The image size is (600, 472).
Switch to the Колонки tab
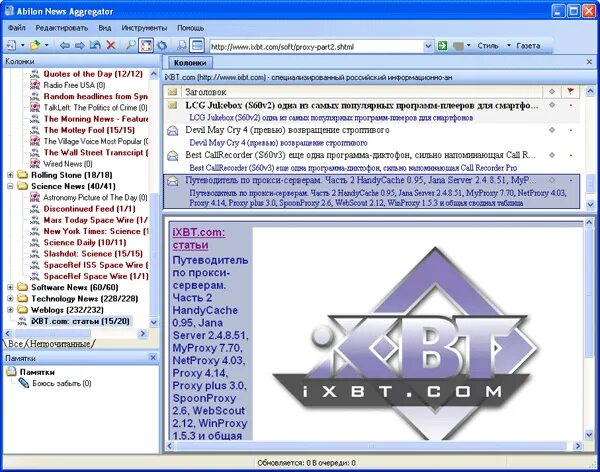point(190,63)
